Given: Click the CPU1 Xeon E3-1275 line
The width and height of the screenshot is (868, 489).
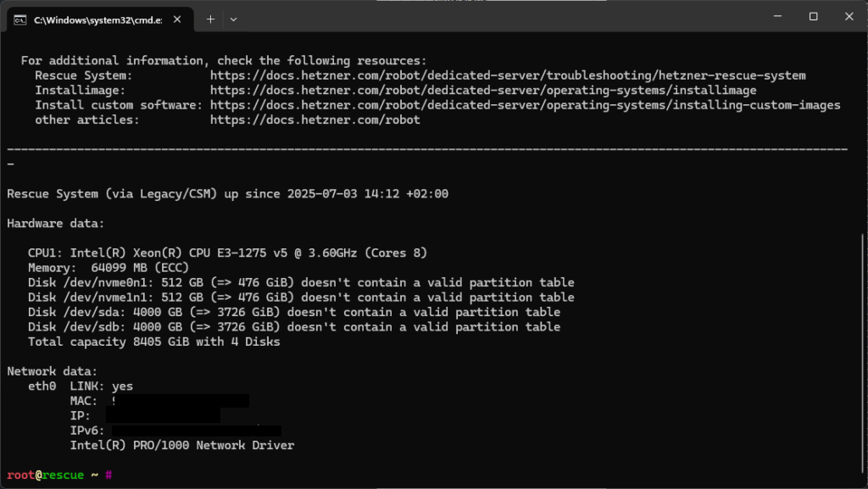Looking at the screenshot, I should (x=227, y=253).
